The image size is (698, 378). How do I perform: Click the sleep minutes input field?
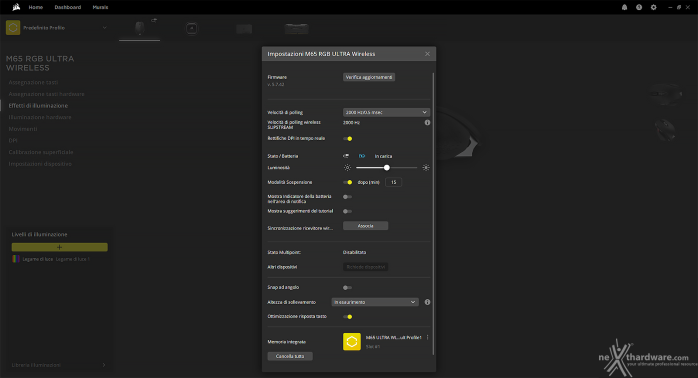point(394,182)
